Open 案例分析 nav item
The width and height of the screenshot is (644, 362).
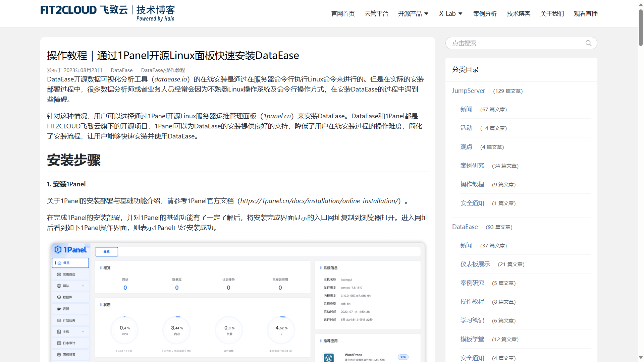(485, 14)
